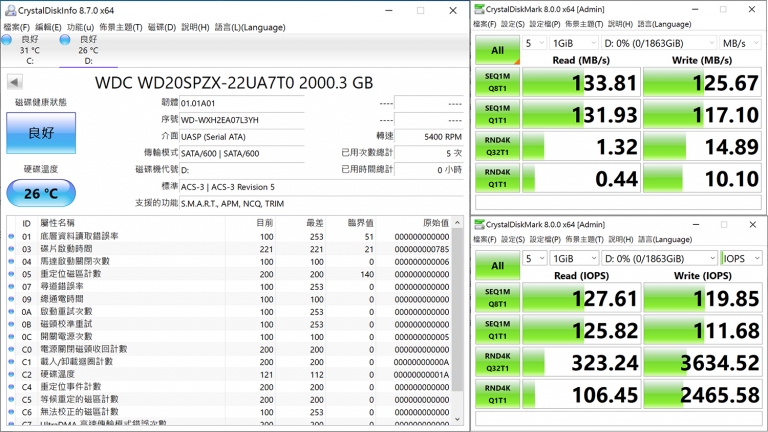Open 說明(H) menu in CrystalDiskInfo
The image size is (768, 432).
coord(195,27)
